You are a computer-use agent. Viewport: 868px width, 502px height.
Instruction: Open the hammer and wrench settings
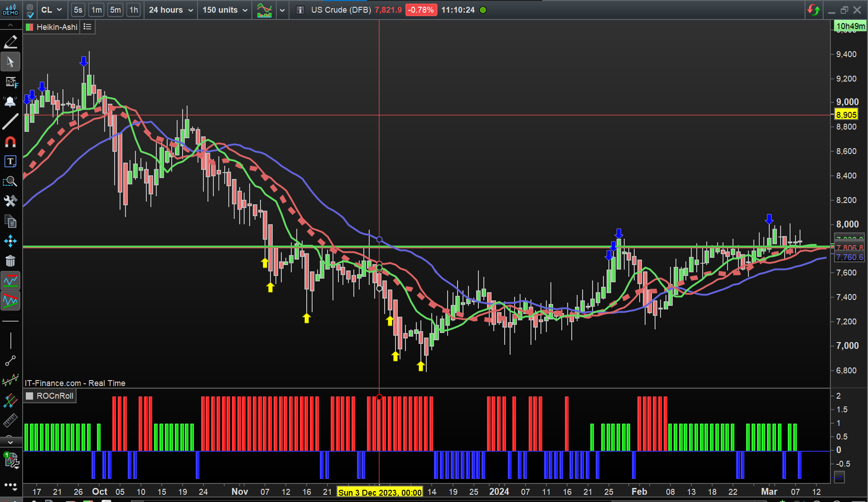[x=10, y=201]
